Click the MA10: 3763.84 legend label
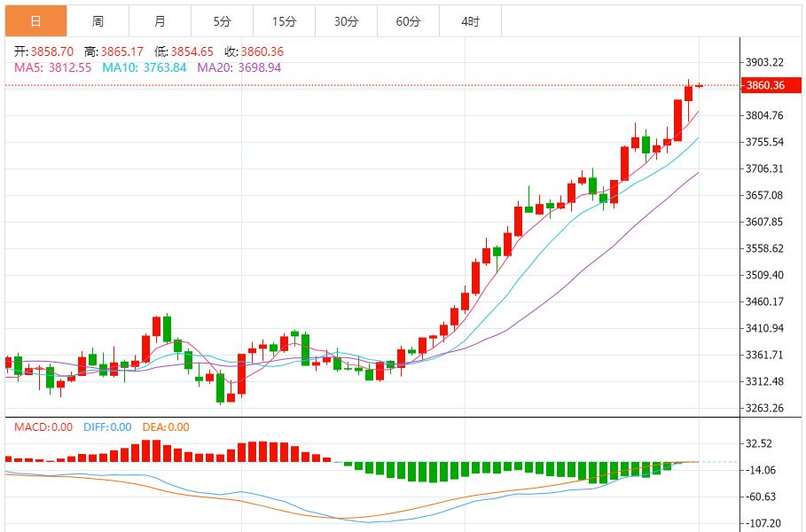Viewport: 806px width, 532px height. click(x=145, y=67)
